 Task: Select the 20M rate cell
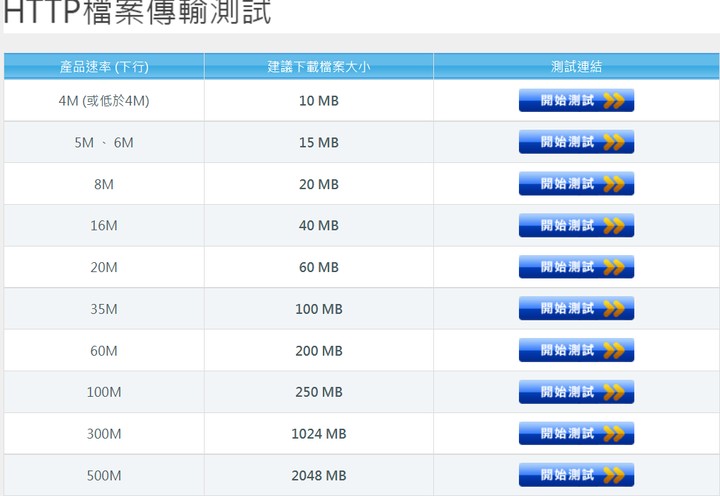[104, 267]
